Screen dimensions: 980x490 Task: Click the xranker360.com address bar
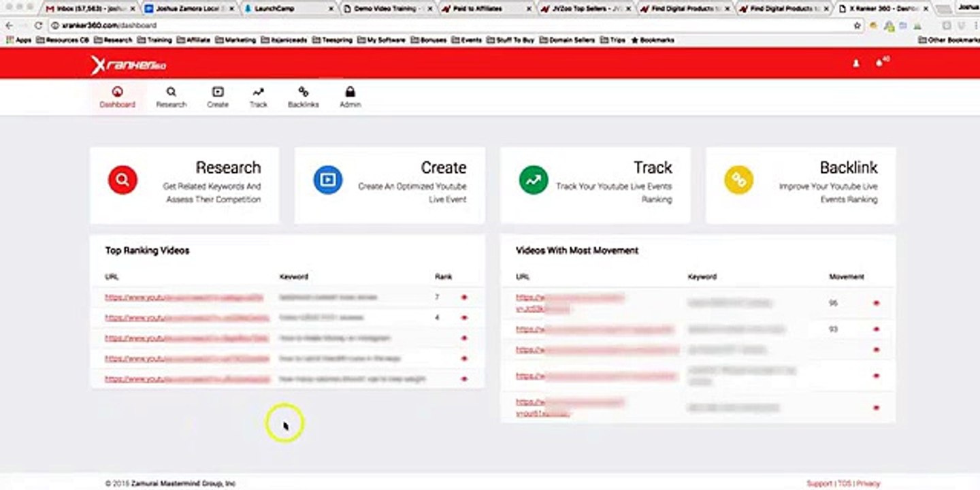point(449,25)
